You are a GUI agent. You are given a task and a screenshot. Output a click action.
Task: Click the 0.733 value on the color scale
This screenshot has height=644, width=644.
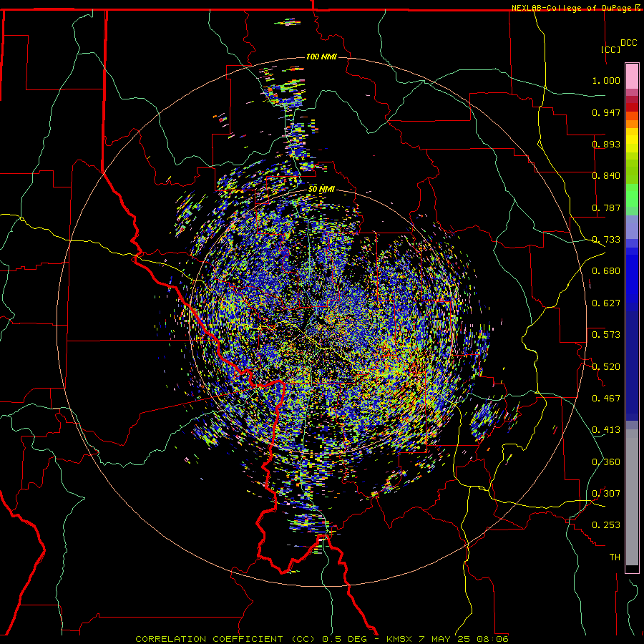click(606, 240)
